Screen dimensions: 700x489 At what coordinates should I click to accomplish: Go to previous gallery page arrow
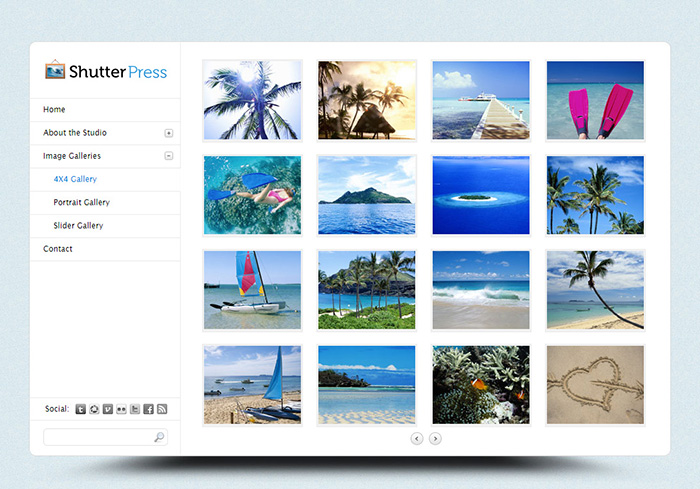click(x=417, y=439)
